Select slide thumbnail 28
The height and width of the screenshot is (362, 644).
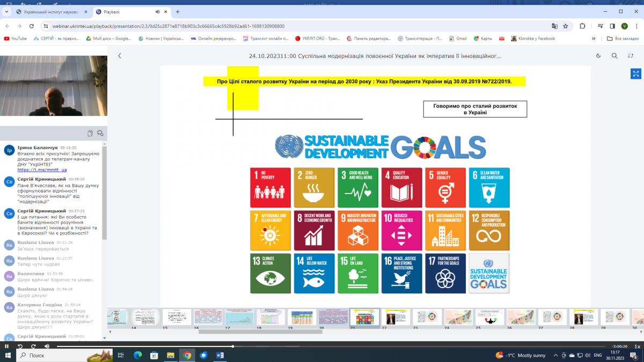click(x=583, y=317)
